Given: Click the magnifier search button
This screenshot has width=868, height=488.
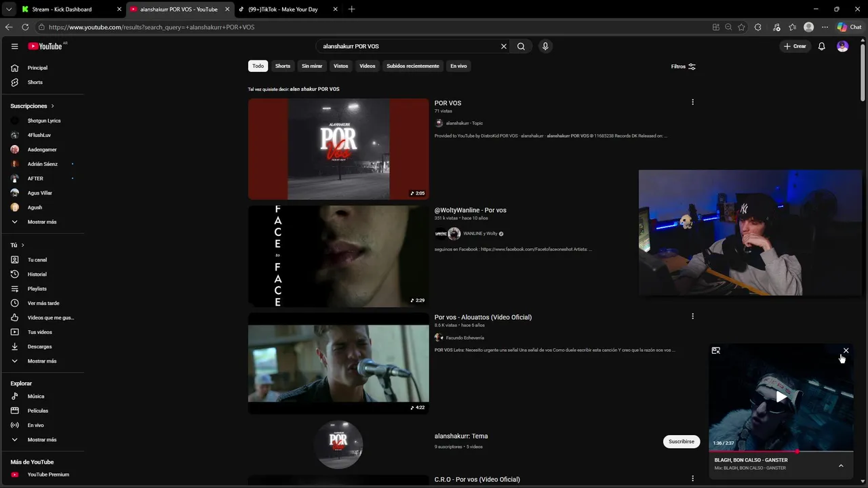Looking at the screenshot, I should 521,46.
